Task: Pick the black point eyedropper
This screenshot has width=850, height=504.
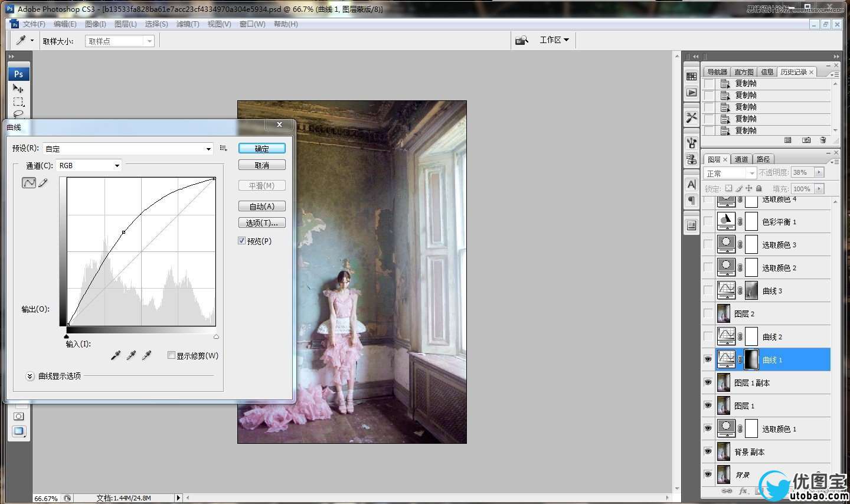Action: (116, 355)
